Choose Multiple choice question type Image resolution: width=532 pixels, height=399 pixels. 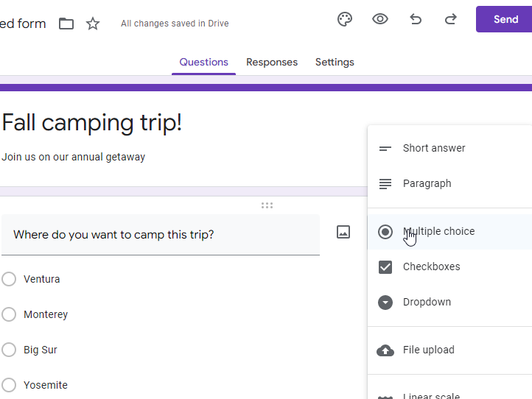coord(438,231)
